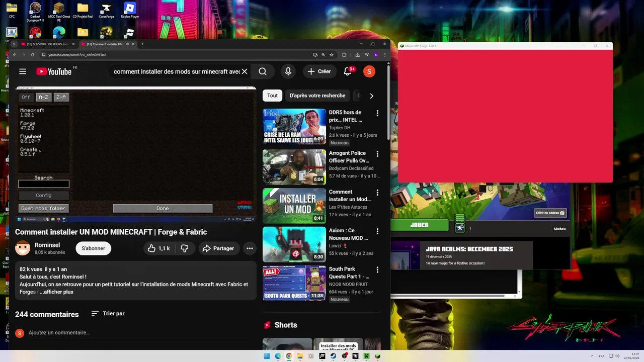Image resolution: width=644 pixels, height=362 pixels.
Task: Select D'après votre recherche chip
Action: point(317,96)
